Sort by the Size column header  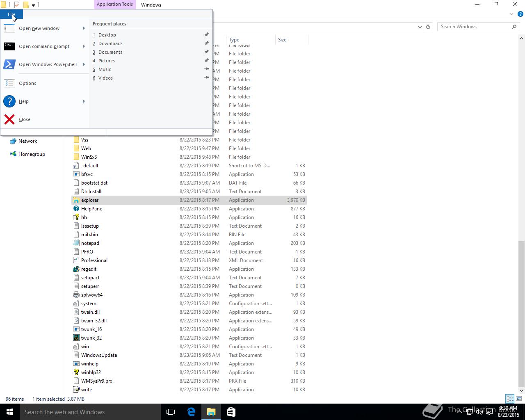click(292, 40)
